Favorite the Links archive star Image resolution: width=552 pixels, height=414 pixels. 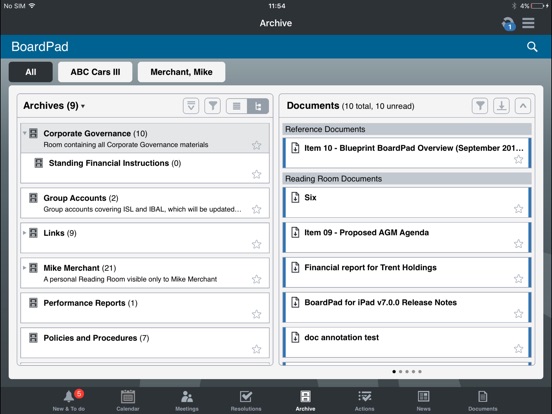257,244
